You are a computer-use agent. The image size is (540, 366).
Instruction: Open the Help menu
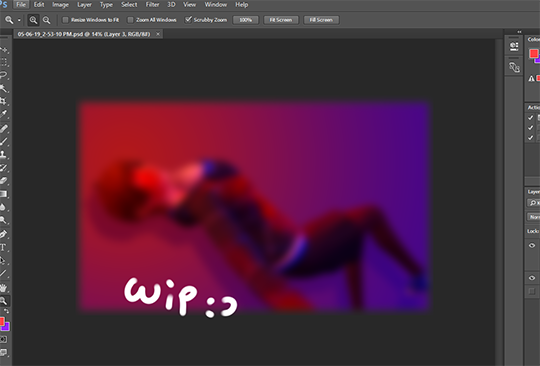click(241, 5)
